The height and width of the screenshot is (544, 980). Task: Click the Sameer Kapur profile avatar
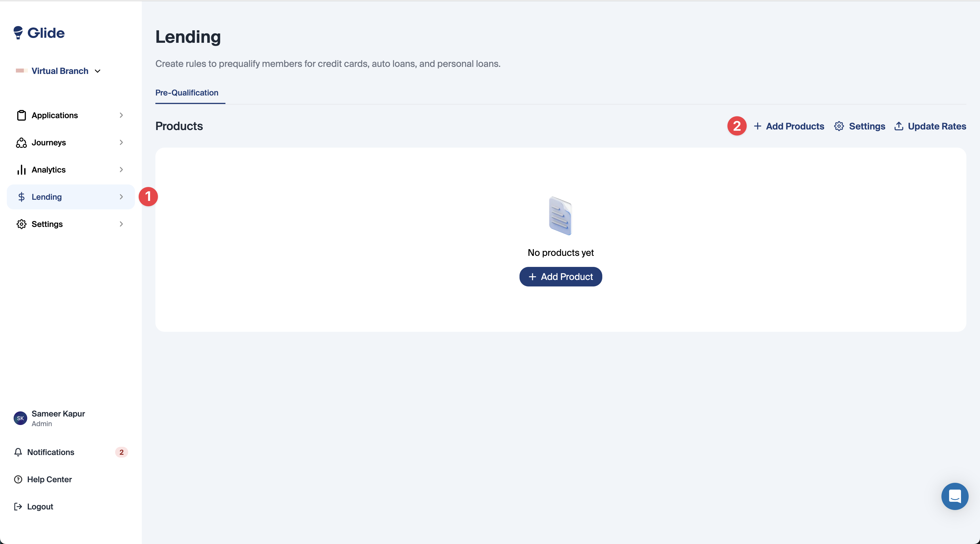click(20, 418)
